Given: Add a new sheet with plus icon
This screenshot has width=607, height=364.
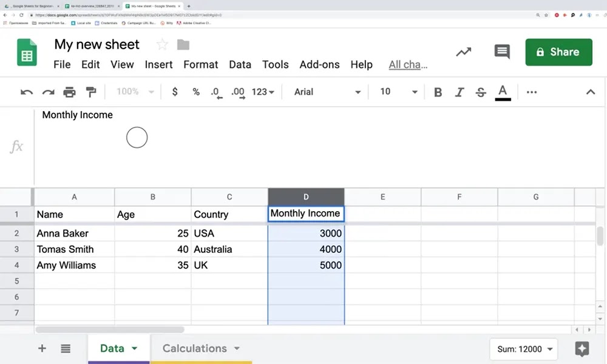Looking at the screenshot, I should click(x=42, y=348).
